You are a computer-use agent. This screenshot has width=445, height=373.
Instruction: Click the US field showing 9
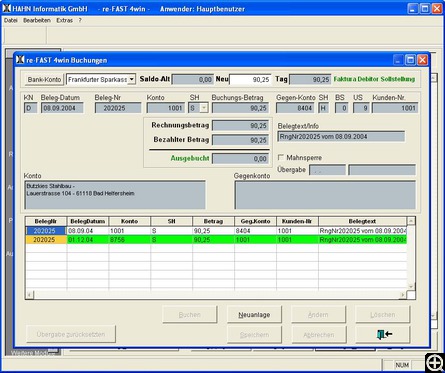pos(361,108)
